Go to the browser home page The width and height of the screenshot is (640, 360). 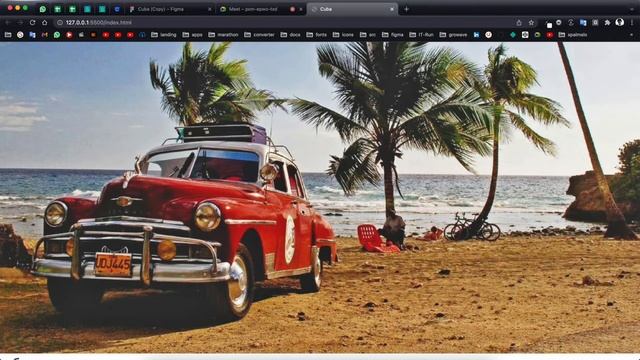coord(45,22)
